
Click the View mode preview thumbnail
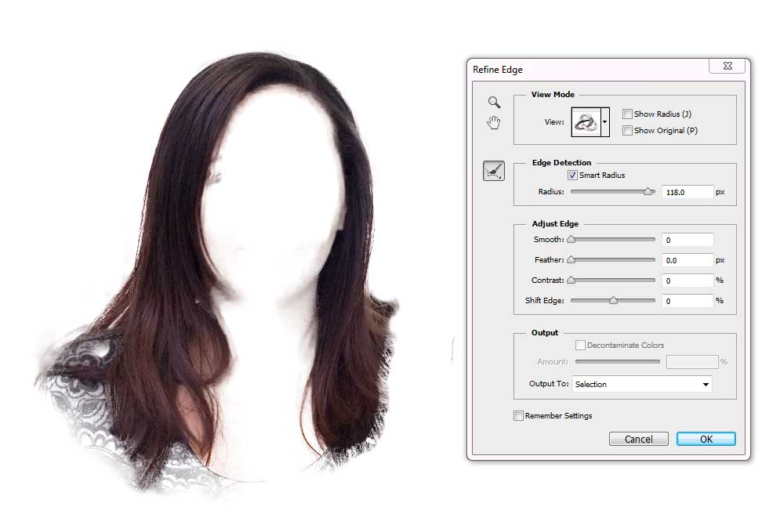point(586,122)
